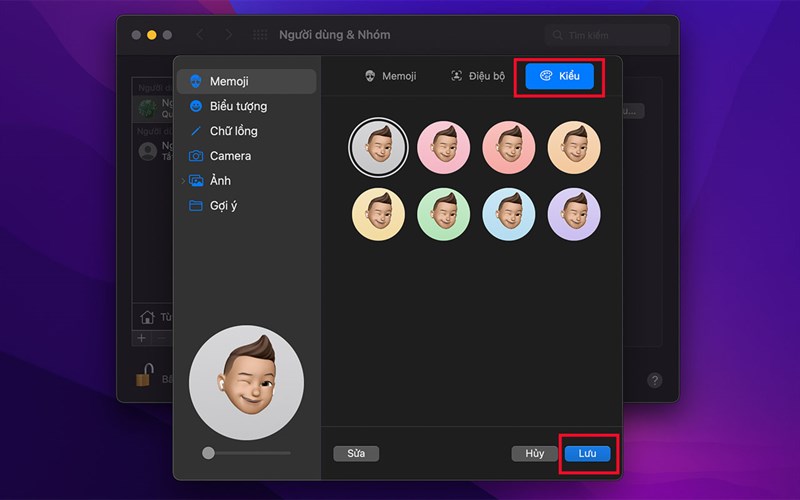The image size is (800, 500).
Task: Focus the Tìm kiếm search field
Action: tap(607, 35)
